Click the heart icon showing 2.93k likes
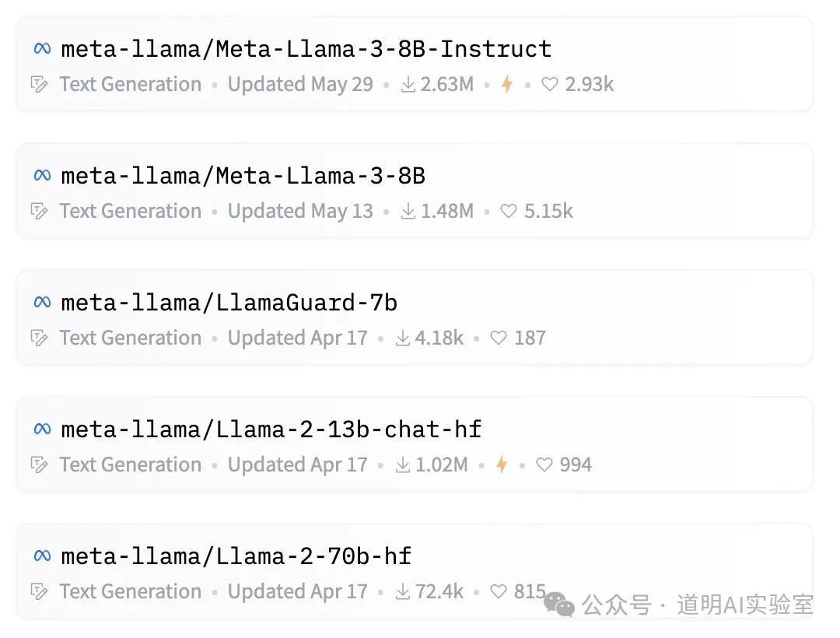 tap(550, 84)
